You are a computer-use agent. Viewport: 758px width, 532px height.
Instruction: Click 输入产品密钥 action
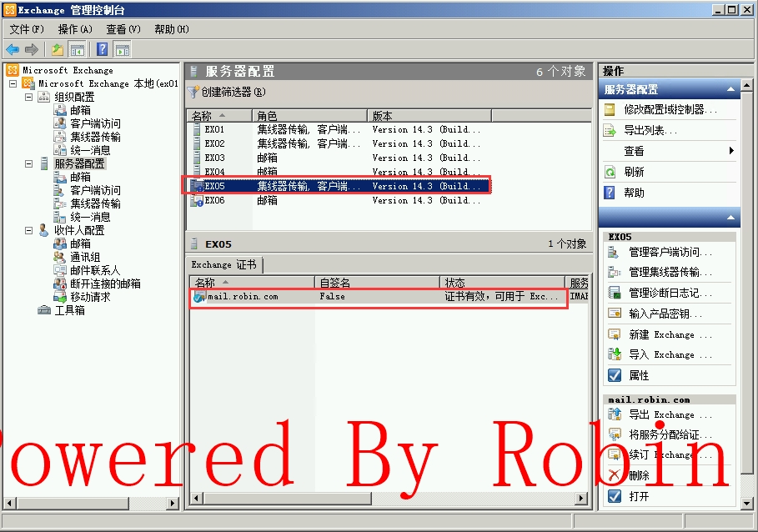pos(665,314)
